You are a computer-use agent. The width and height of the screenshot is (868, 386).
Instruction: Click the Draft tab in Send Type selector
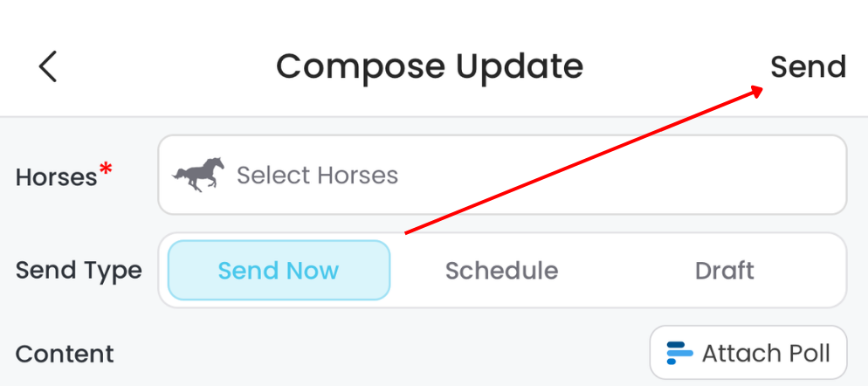724,271
